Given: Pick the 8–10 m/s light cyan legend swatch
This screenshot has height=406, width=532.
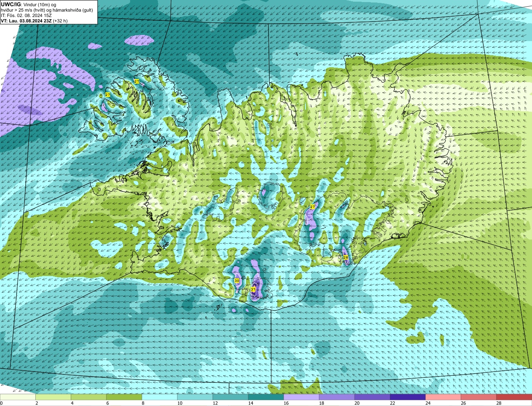Looking at the screenshot, I should point(160,397).
